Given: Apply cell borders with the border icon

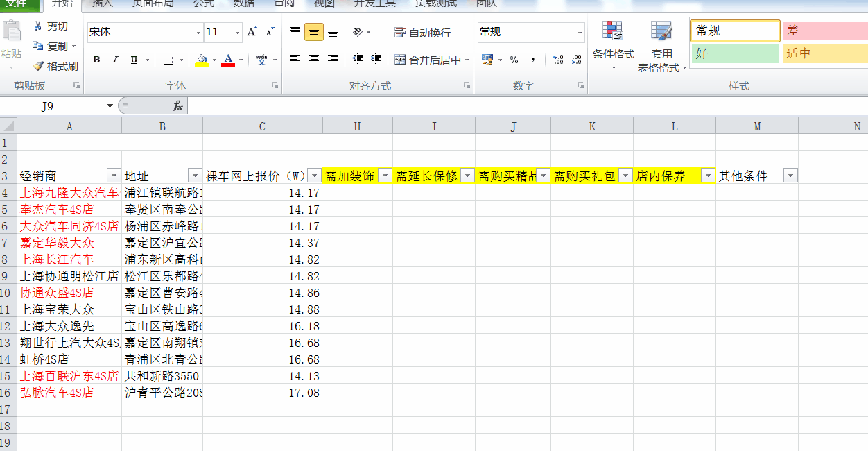Looking at the screenshot, I should pos(168,60).
